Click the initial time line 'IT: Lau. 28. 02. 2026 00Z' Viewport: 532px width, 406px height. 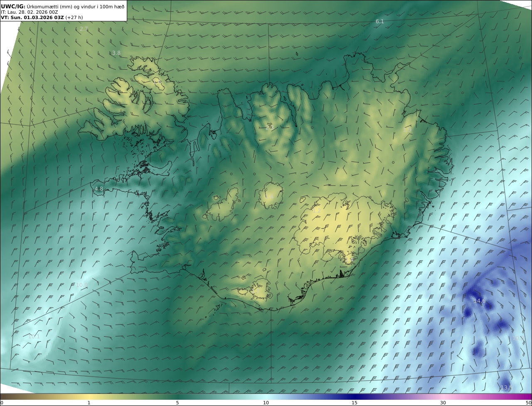click(30, 12)
